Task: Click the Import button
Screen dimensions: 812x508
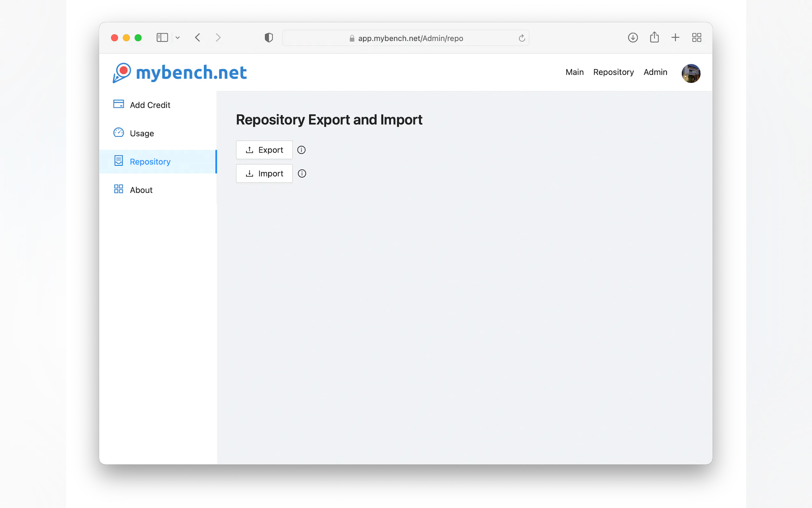Action: 264,173
